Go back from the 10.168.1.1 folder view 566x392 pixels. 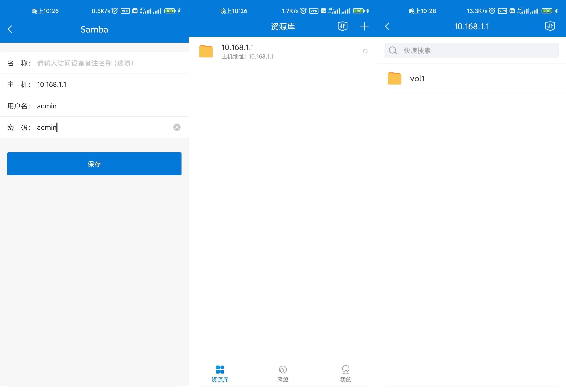coord(387,26)
